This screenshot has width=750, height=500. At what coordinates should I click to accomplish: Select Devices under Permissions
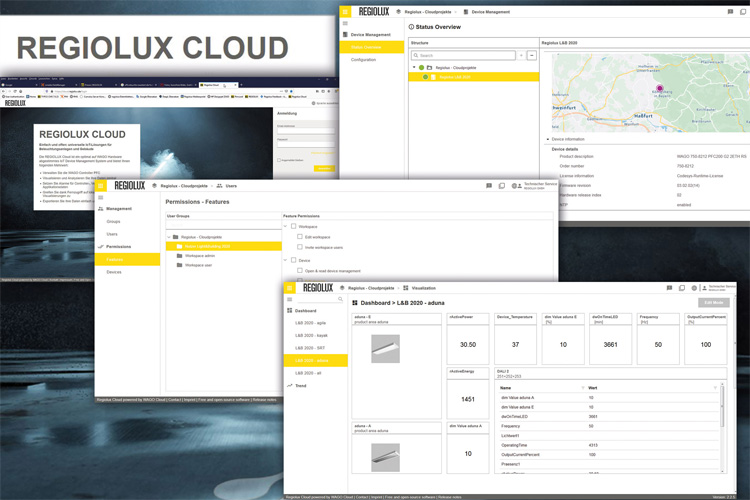pos(114,272)
